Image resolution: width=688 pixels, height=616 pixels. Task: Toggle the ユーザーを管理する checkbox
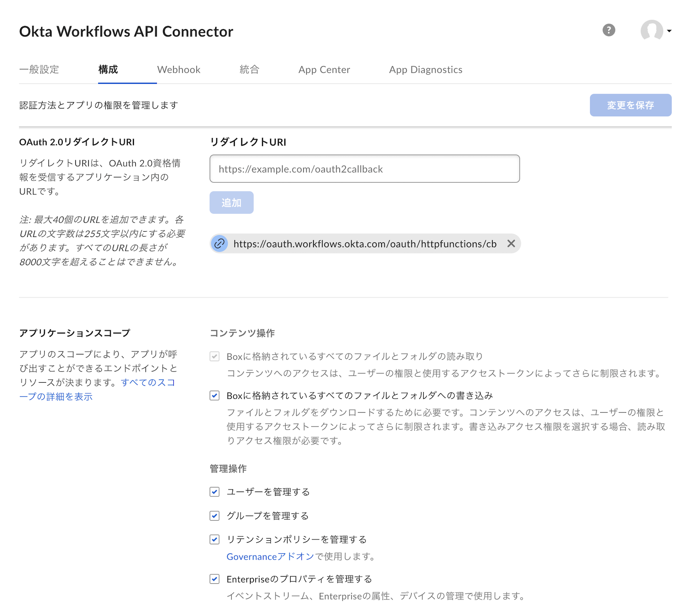click(214, 491)
